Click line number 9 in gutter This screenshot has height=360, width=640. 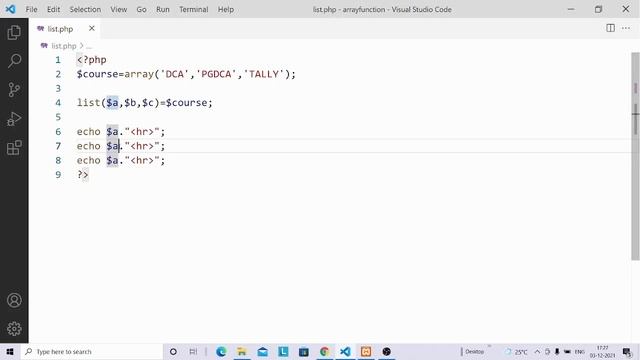[58, 175]
